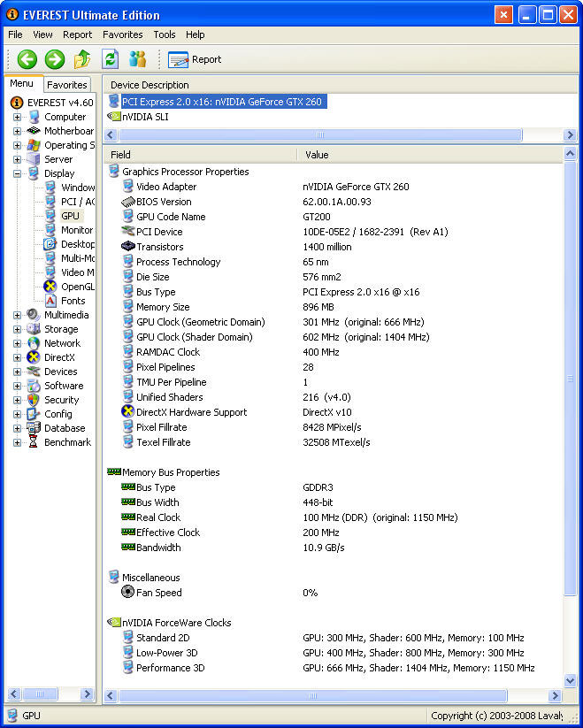Click the Fan Speed icon

coord(127,592)
